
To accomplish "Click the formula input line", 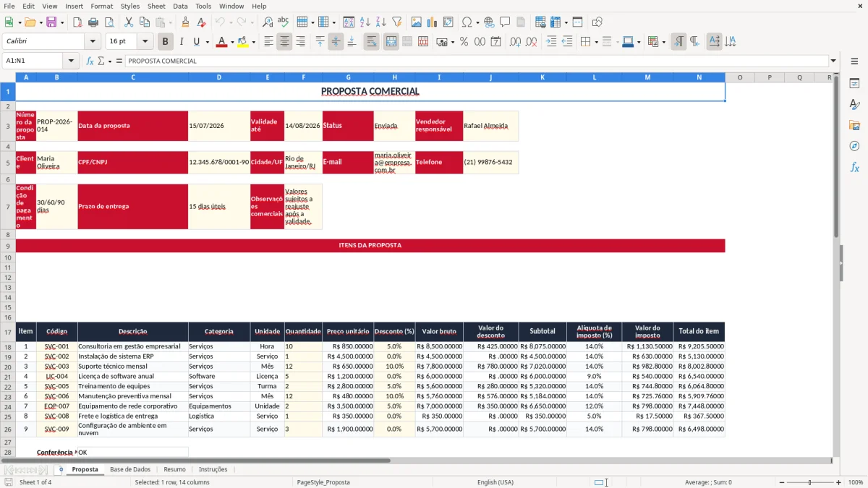I will (x=477, y=61).
